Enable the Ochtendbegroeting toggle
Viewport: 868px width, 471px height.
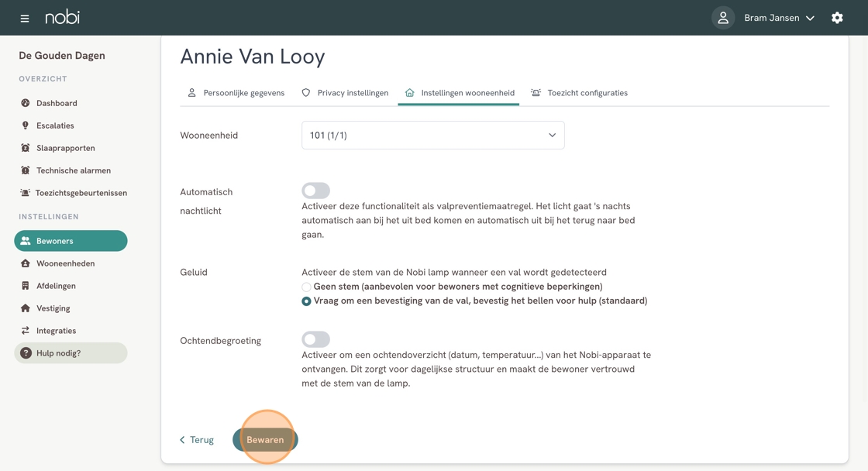click(316, 339)
